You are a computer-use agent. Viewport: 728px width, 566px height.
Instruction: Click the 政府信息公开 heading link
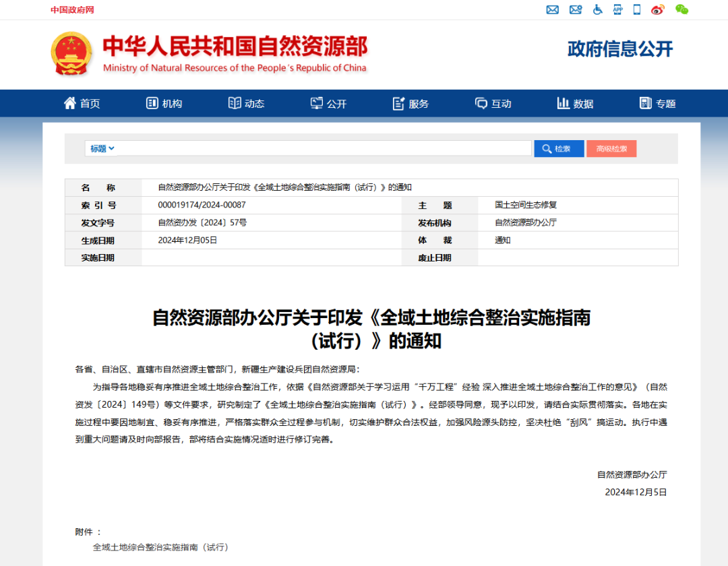pyautogui.click(x=620, y=49)
